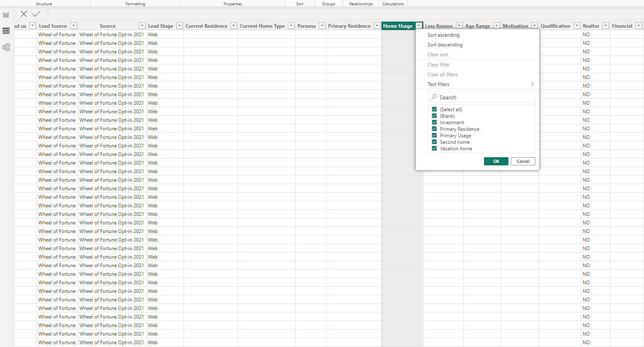Select the Home Usage column header

point(398,26)
